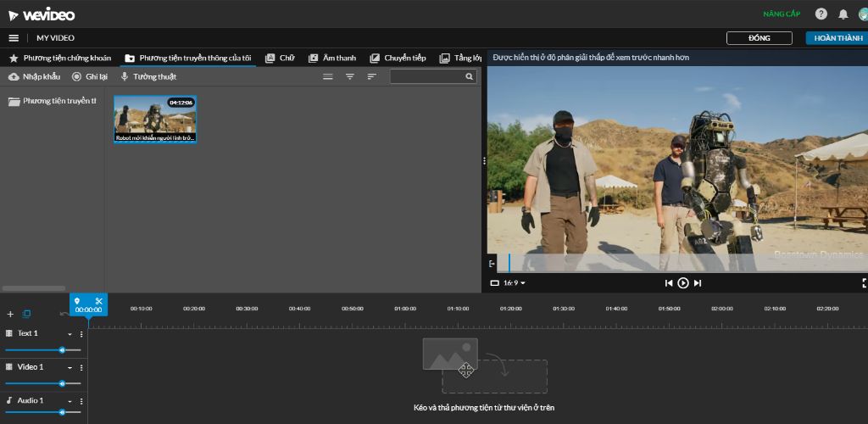Click the Audio 1 music note icon
The image size is (868, 424).
9,400
